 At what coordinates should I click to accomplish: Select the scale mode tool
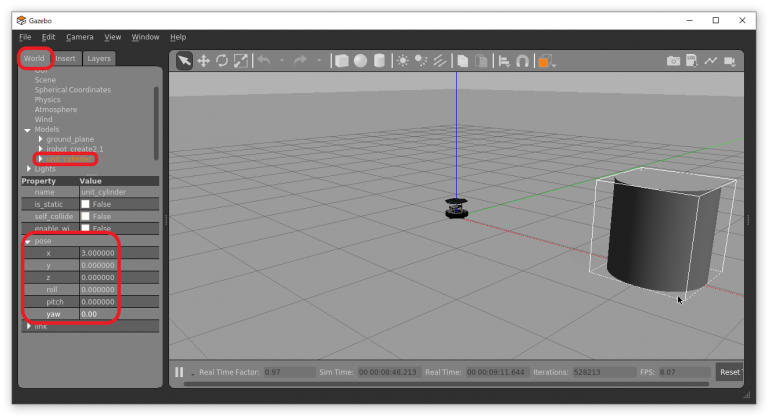(x=240, y=61)
